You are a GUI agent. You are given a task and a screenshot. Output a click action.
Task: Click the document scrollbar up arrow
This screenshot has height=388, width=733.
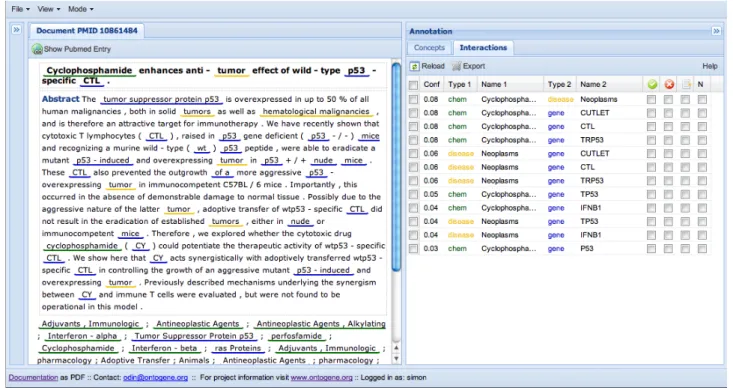pyautogui.click(x=396, y=348)
